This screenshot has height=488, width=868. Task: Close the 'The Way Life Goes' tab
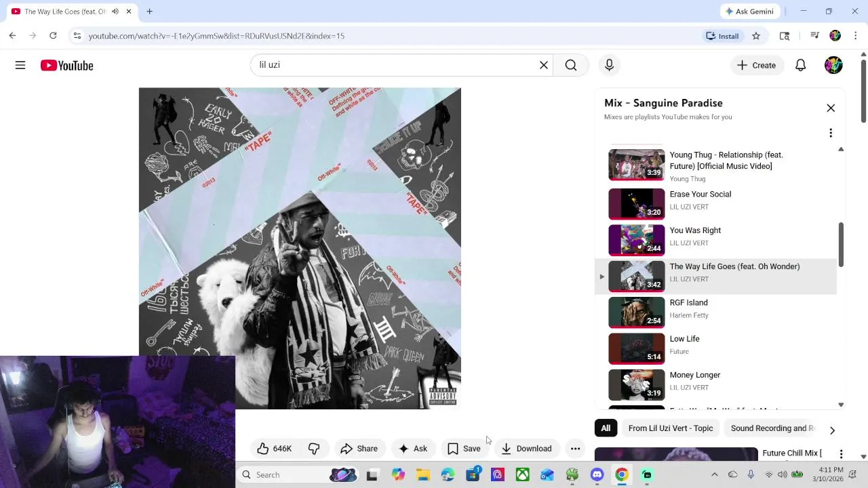tap(129, 12)
